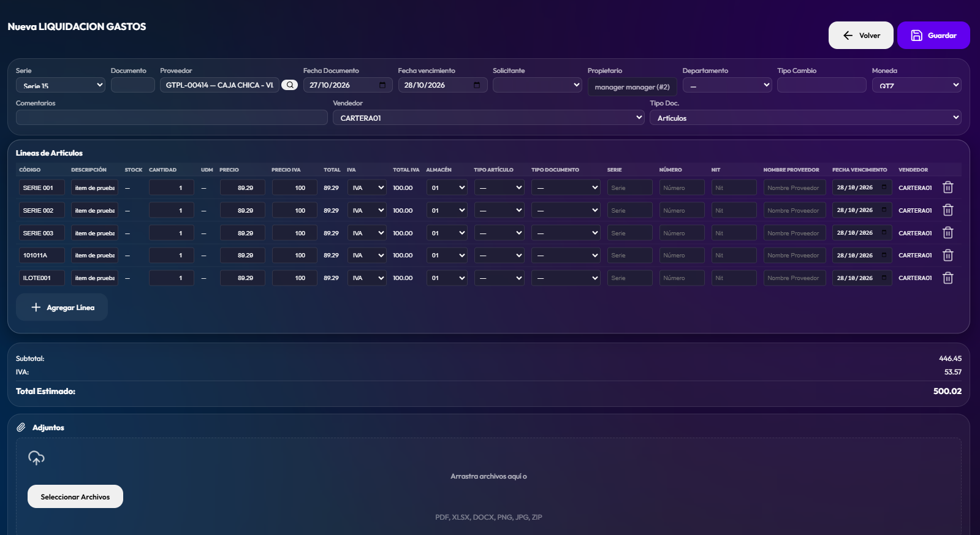
Task: Click the Proveedor GTPL-00414 field
Action: tap(219, 85)
